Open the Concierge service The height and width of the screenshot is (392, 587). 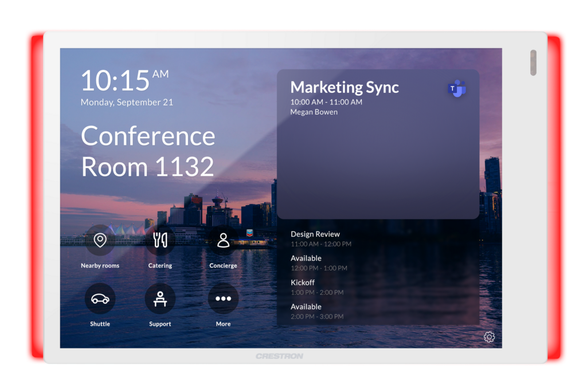point(223,241)
